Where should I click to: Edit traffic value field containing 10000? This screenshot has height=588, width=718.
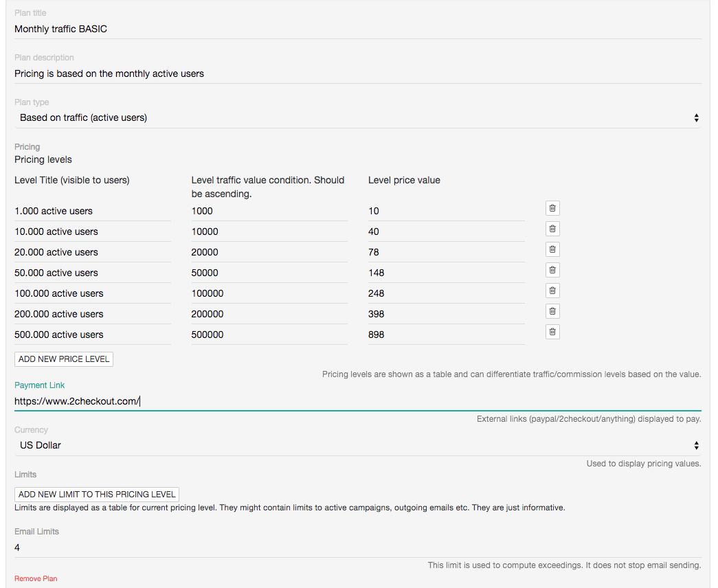(269, 231)
